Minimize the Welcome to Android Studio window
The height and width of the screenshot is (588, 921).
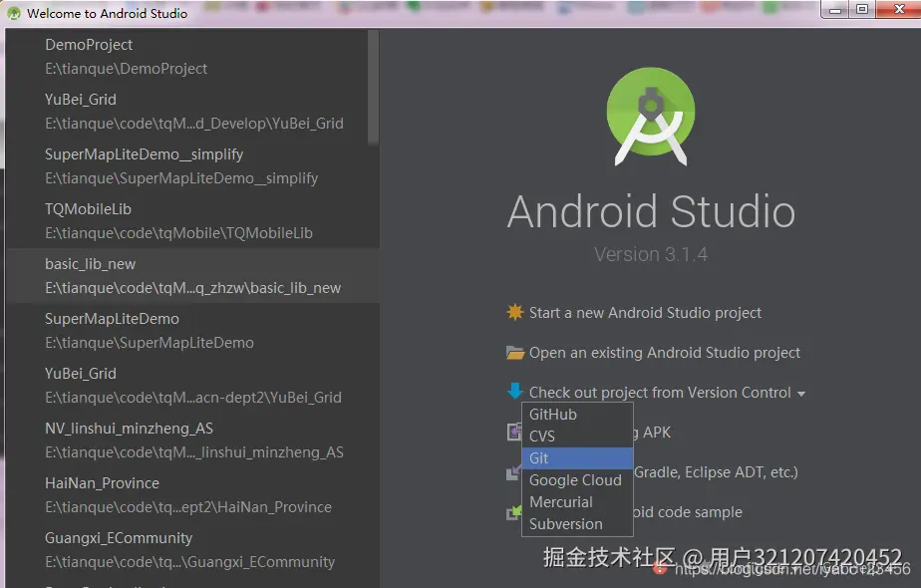[834, 10]
